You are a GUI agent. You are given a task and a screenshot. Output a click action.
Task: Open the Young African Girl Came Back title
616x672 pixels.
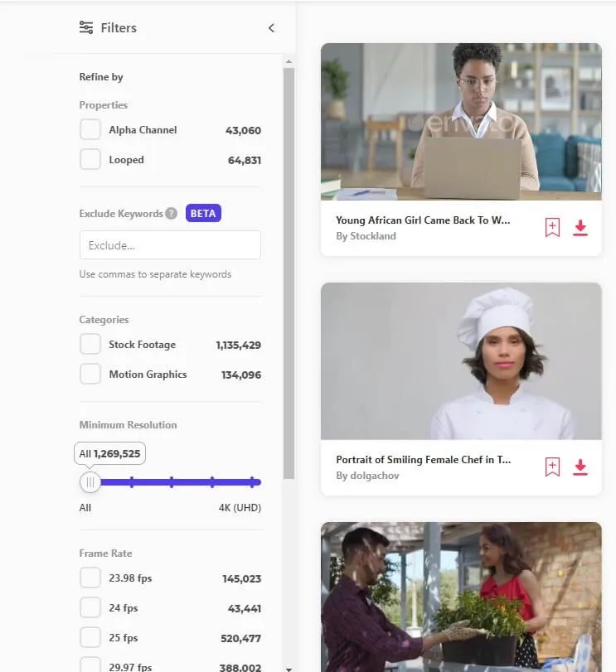click(x=423, y=220)
